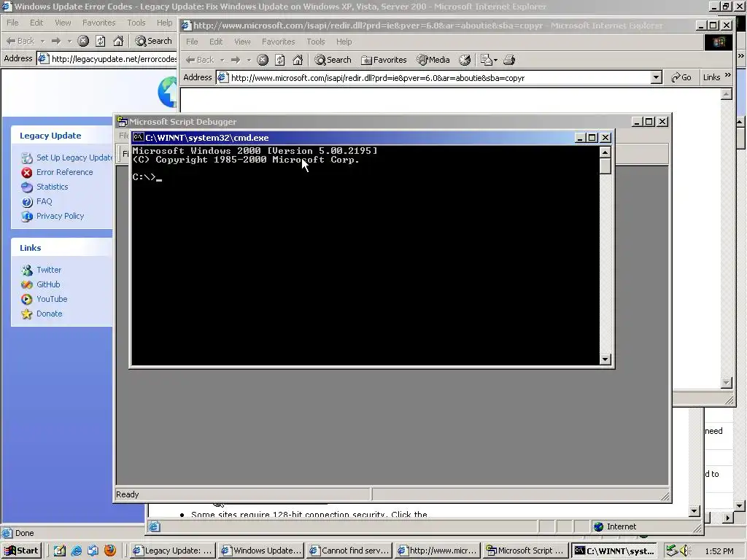The height and width of the screenshot is (560, 747).
Task: Click Forward arrow in Legacy Update IE window
Action: pyautogui.click(x=56, y=41)
